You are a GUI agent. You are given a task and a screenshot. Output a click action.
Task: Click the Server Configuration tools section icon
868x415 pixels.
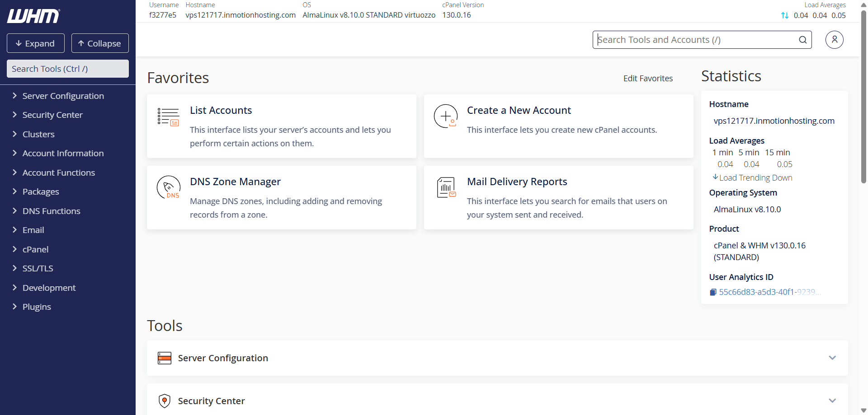coord(165,358)
